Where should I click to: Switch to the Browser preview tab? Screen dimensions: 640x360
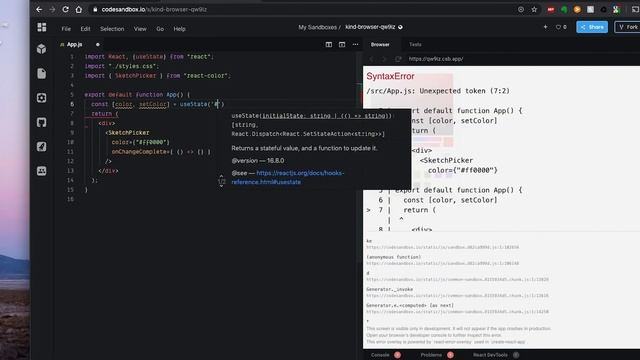point(380,44)
